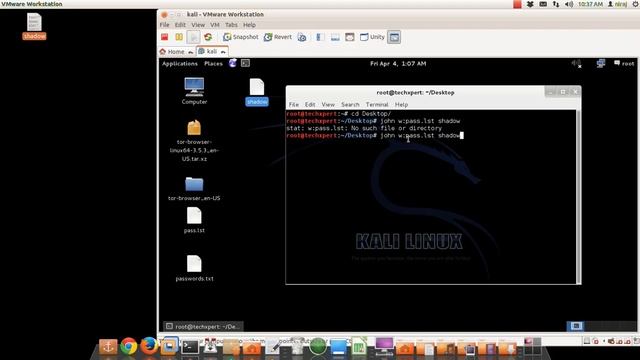Select tor-browser_en-US folder icon
This screenshot has width=640, height=360.
pyautogui.click(x=194, y=189)
